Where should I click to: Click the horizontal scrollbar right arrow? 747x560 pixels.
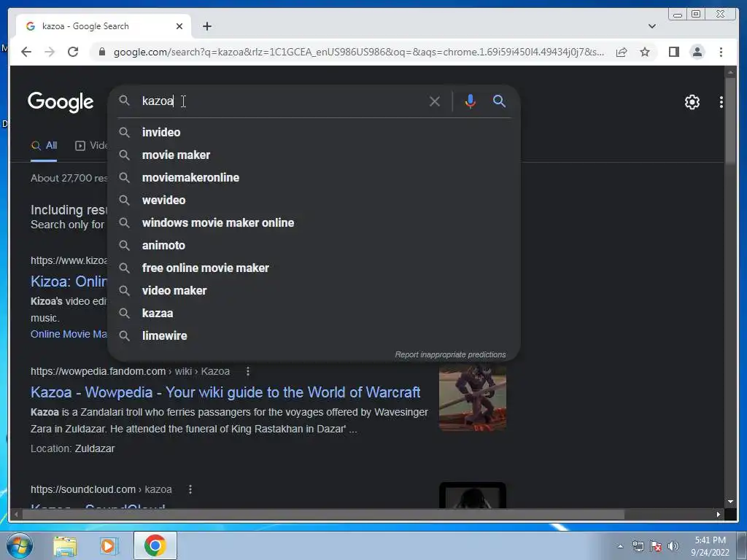(719, 514)
